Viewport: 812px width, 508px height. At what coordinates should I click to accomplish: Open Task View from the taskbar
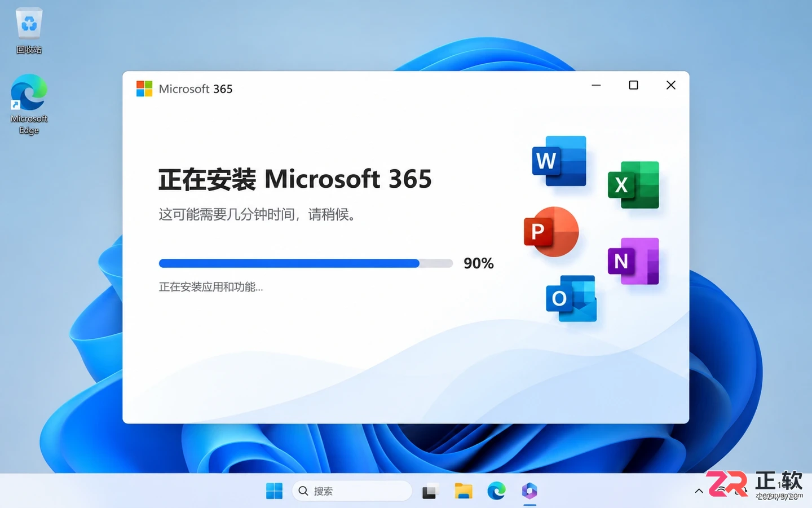point(430,491)
